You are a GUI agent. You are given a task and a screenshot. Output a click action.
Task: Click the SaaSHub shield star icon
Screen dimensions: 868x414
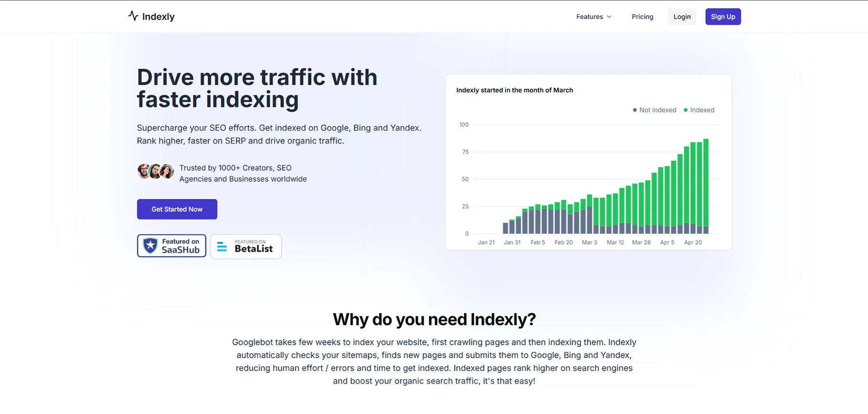point(150,246)
